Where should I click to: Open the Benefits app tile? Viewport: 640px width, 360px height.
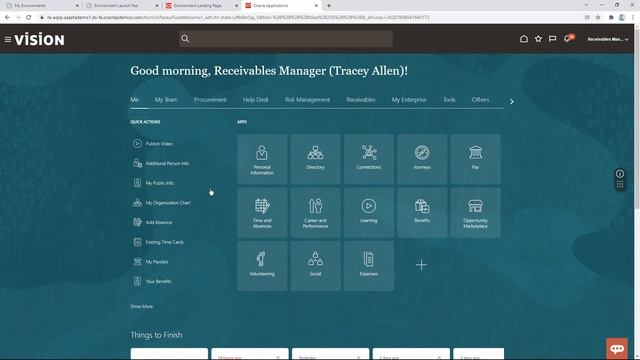(422, 213)
